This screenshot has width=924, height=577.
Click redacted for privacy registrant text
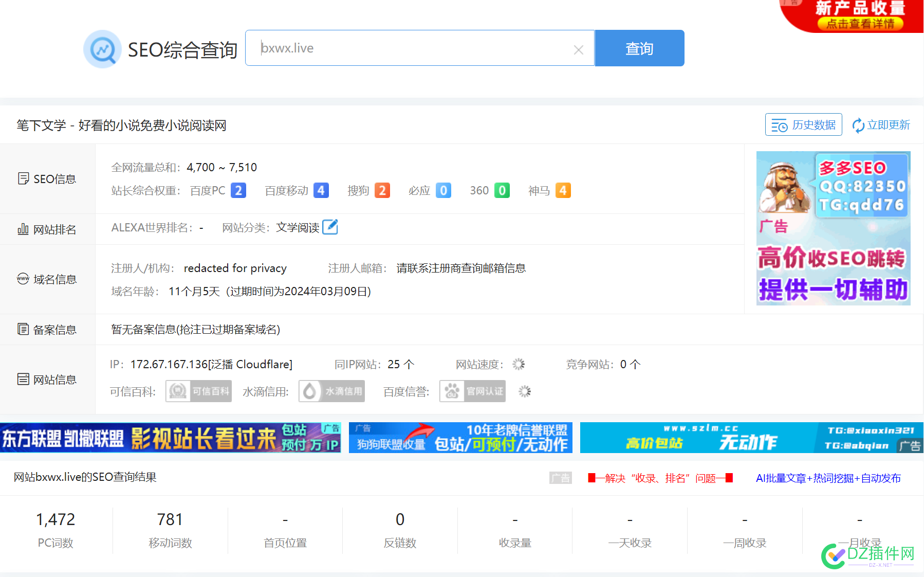point(235,268)
